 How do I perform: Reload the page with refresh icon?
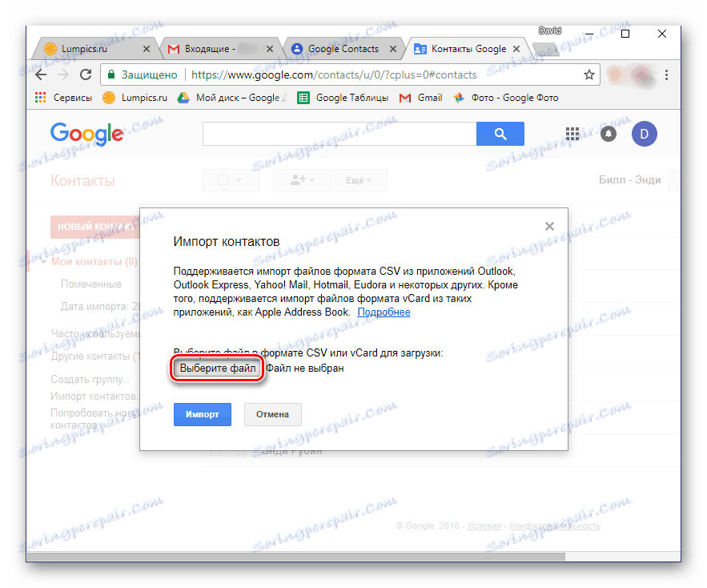tap(86, 75)
